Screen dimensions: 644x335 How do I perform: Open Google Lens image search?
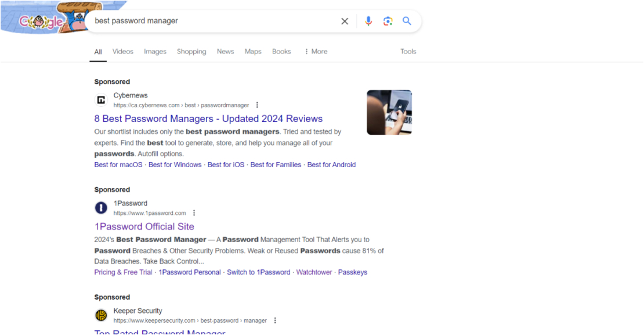tap(388, 21)
